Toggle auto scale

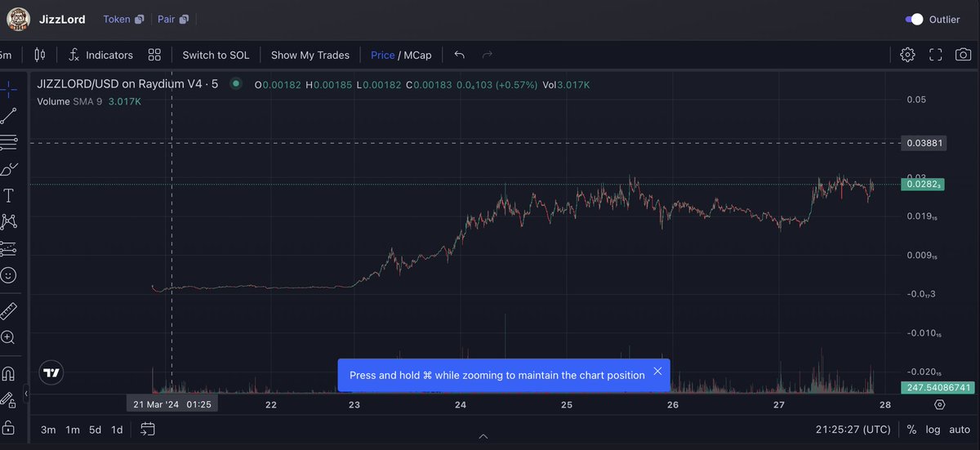point(959,430)
